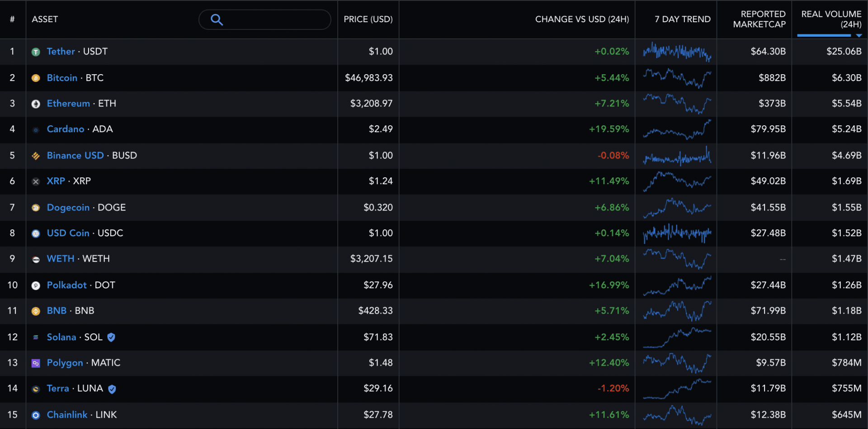This screenshot has height=429, width=868.
Task: Sort by PRICE (USD) column header
Action: 368,19
